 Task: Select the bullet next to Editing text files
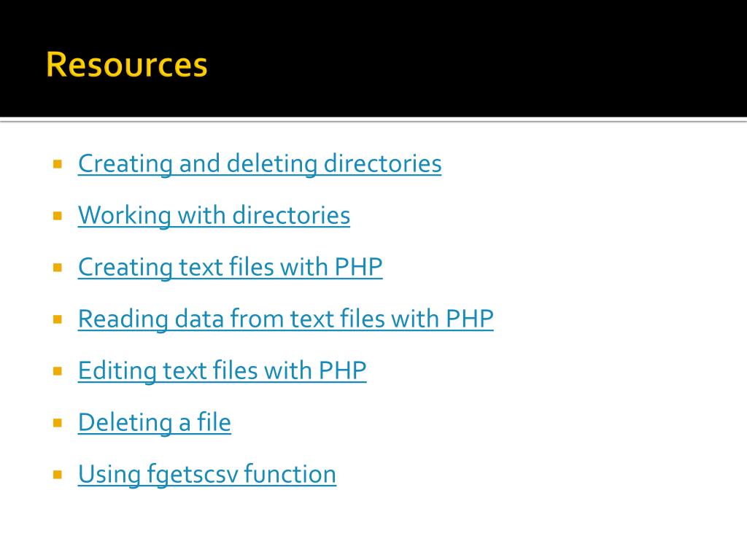(x=58, y=371)
